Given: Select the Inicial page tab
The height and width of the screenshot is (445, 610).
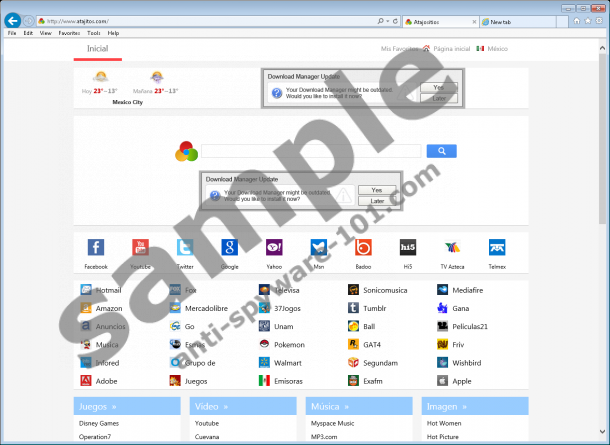Looking at the screenshot, I should tap(98, 48).
